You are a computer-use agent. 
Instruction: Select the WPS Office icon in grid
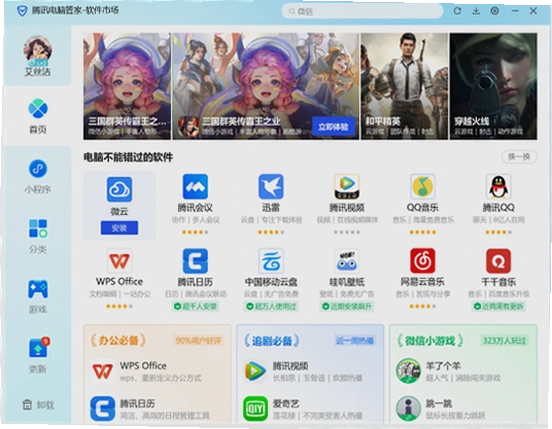tap(119, 261)
